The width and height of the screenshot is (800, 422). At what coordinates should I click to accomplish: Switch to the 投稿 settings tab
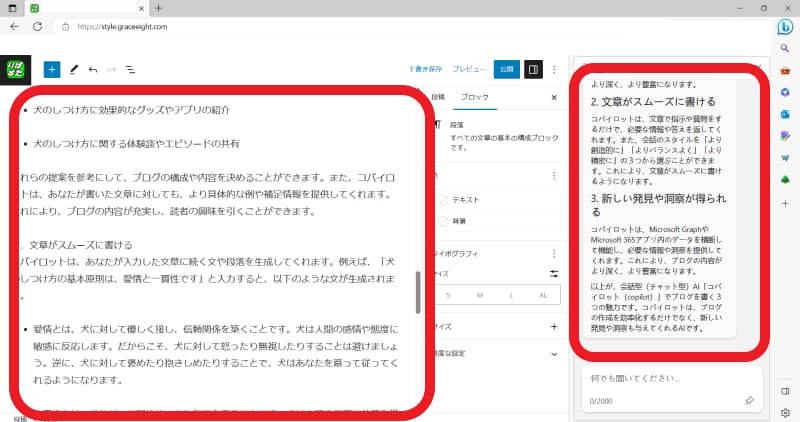(x=438, y=97)
